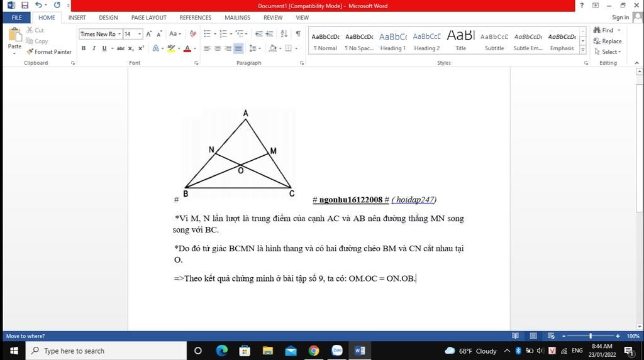The height and width of the screenshot is (360, 644).
Task: Switch to DESIGN ribbon tab
Action: [108, 18]
